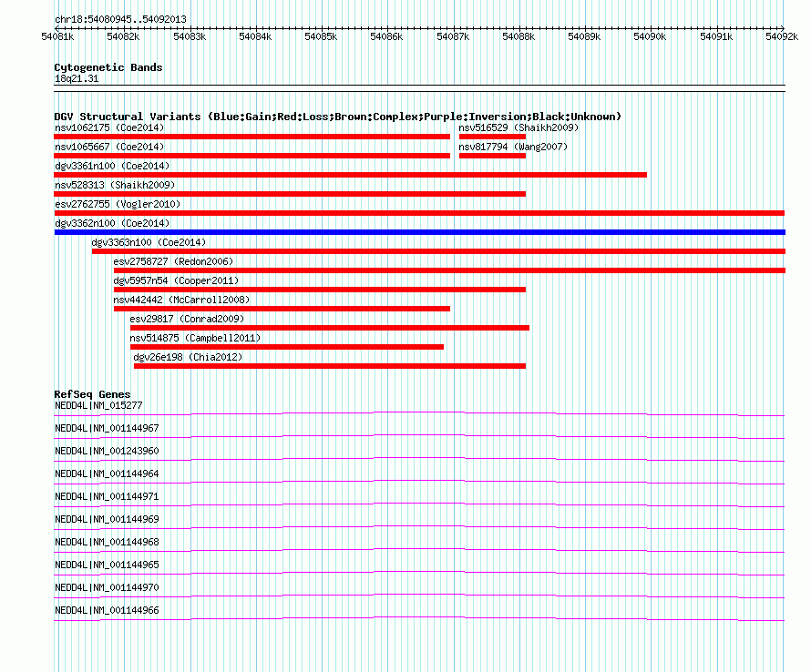Open dgv5957n54 (Cooper2011) variant label
Image resolution: width=811 pixels, height=672 pixels.
point(176,280)
